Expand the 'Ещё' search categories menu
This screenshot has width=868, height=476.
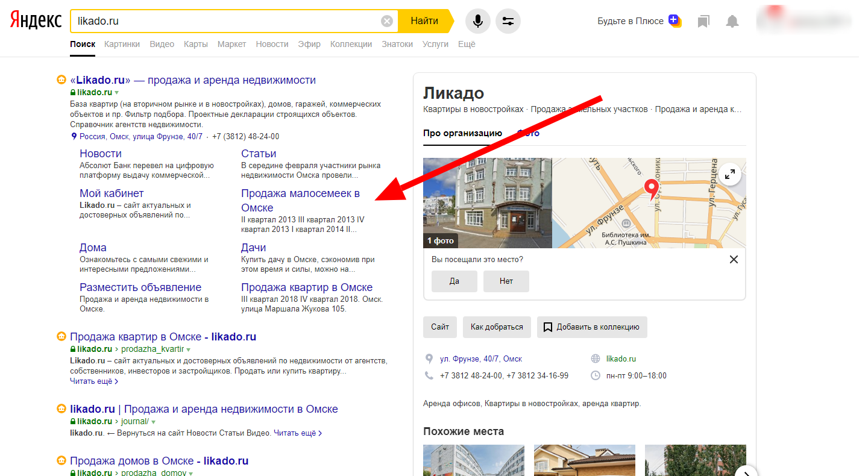467,44
